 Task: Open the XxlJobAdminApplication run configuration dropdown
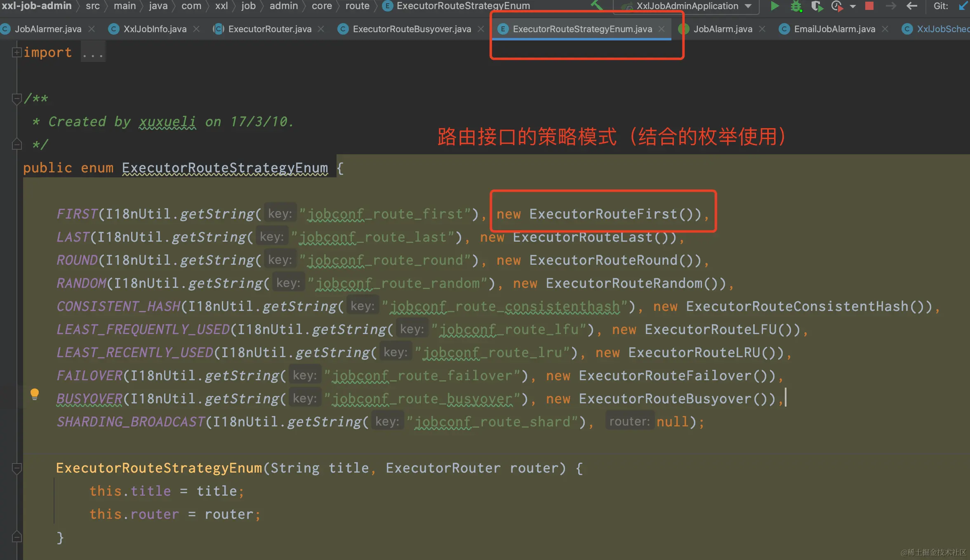pyautogui.click(x=687, y=6)
